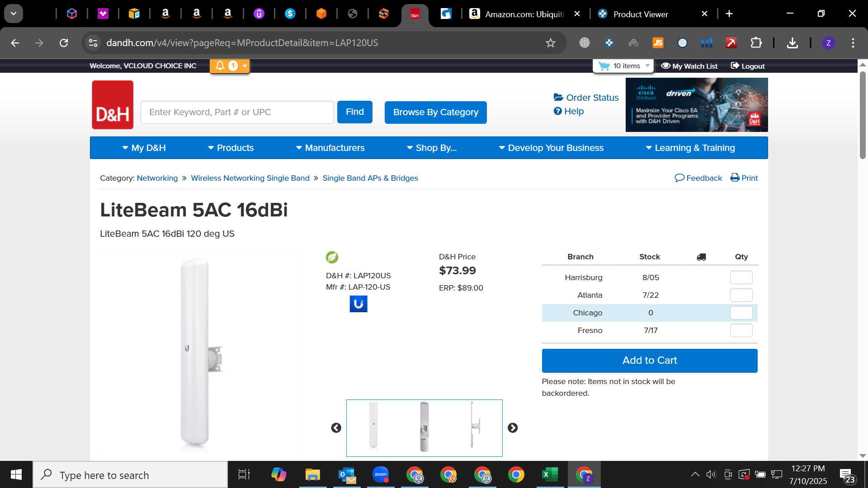
Task: Open a new browser tab
Action: pos(729,14)
